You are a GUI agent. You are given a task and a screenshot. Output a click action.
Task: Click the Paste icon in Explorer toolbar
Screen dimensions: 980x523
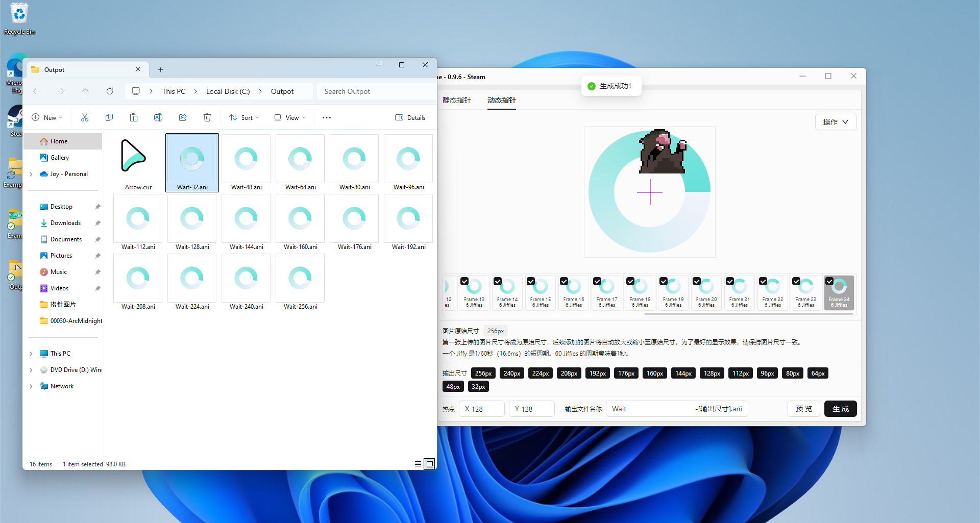click(134, 117)
